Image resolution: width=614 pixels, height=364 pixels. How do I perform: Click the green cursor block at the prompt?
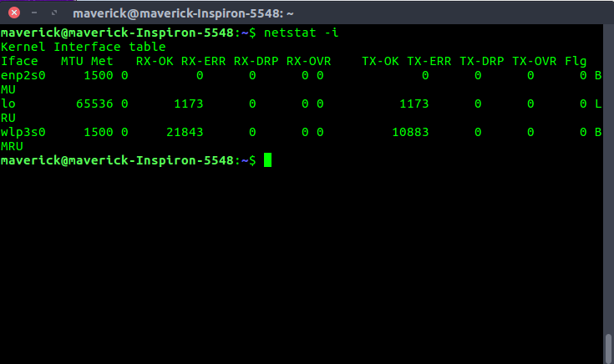267,160
